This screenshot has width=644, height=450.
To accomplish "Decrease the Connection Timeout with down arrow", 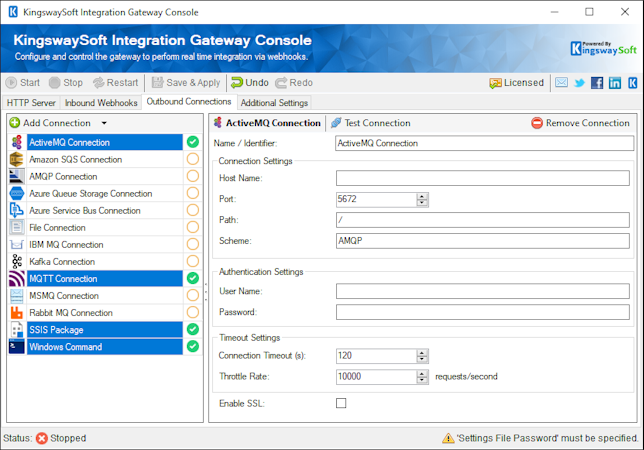I will [x=422, y=359].
